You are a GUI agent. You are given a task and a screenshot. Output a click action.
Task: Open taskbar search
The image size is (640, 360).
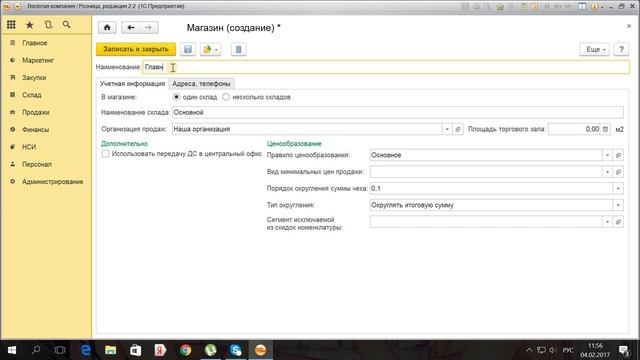point(36,350)
